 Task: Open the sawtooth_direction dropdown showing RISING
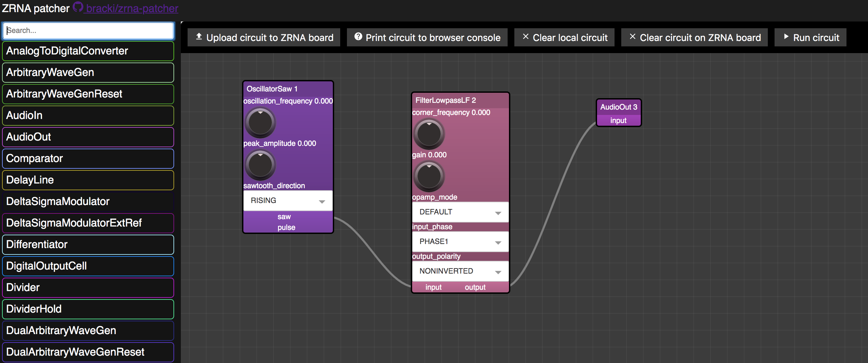pyautogui.click(x=287, y=201)
